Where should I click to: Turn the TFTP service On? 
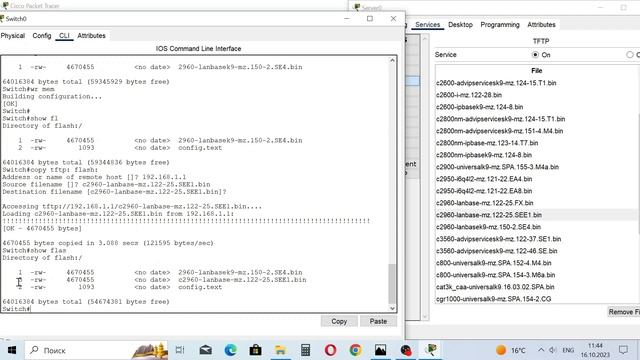click(535, 55)
